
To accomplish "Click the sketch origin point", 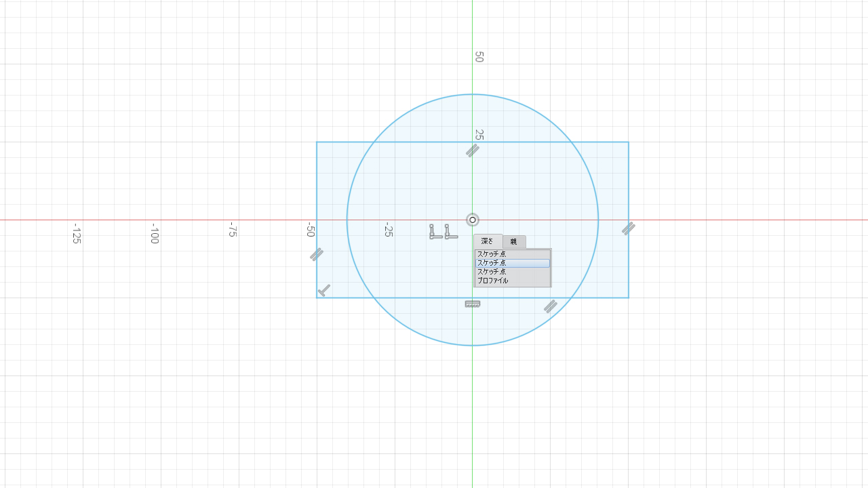I will [473, 220].
